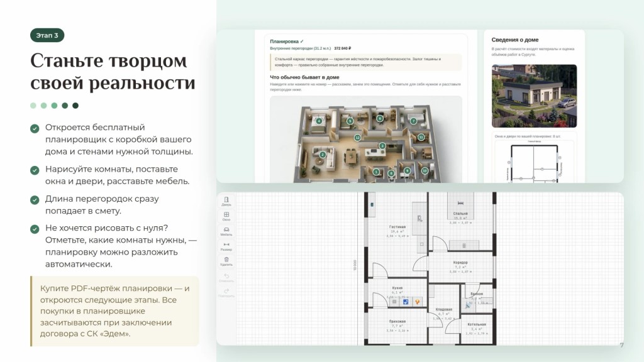Click room marker 4 on 3D plan
Screen dimensions: 644x362
tap(319, 121)
